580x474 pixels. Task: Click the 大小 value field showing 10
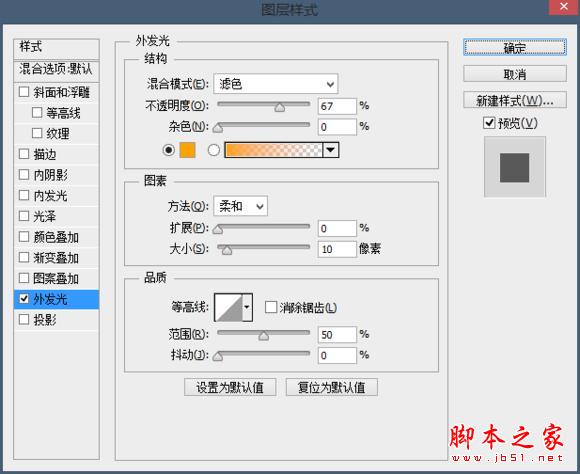337,249
